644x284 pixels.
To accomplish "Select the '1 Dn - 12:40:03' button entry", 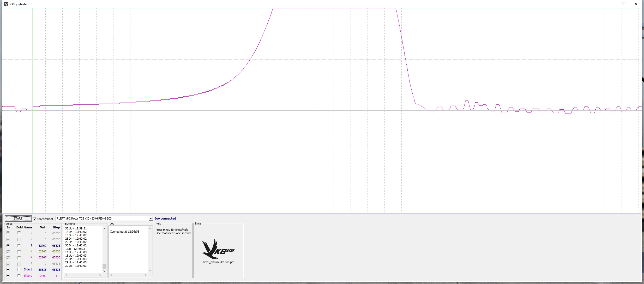I will [75, 249].
